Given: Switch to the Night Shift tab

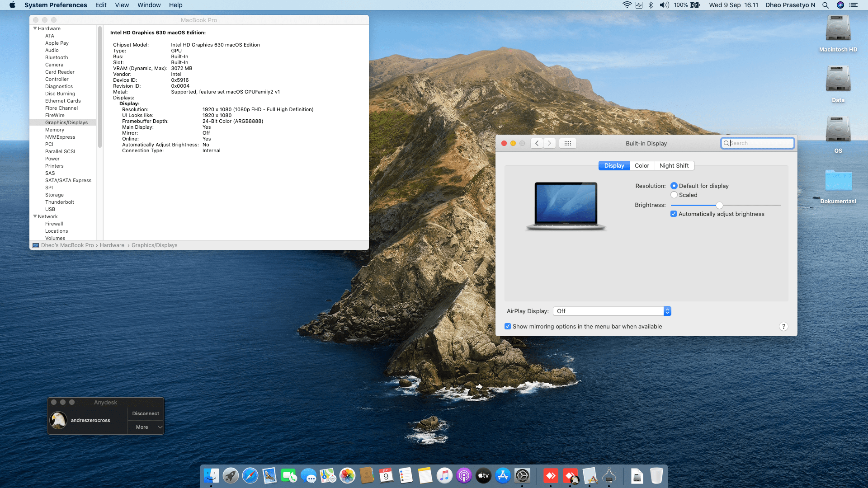Looking at the screenshot, I should point(674,165).
